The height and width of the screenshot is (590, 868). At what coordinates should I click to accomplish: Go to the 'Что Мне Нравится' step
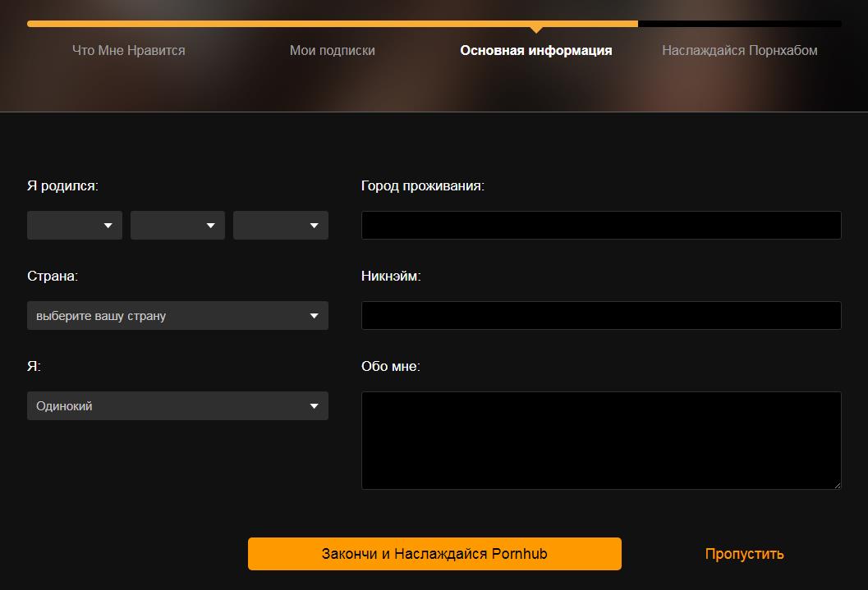129,50
